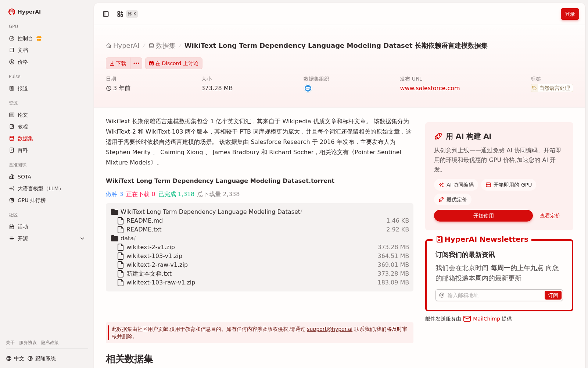The width and height of the screenshot is (588, 368).
Task: Click the HyperAI Newsletters icon
Action: (x=440, y=239)
